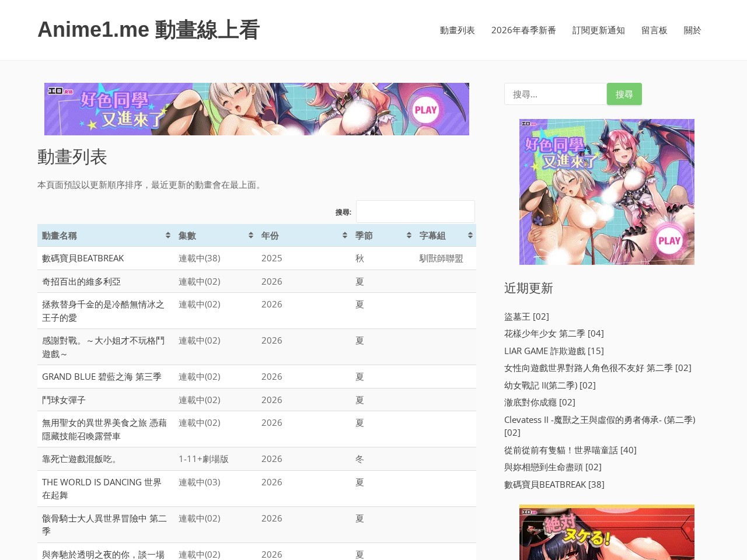The image size is (747, 560).
Task: Open sidebar link 數碼寶貝BEATBREAK [38]
Action: [x=554, y=485]
